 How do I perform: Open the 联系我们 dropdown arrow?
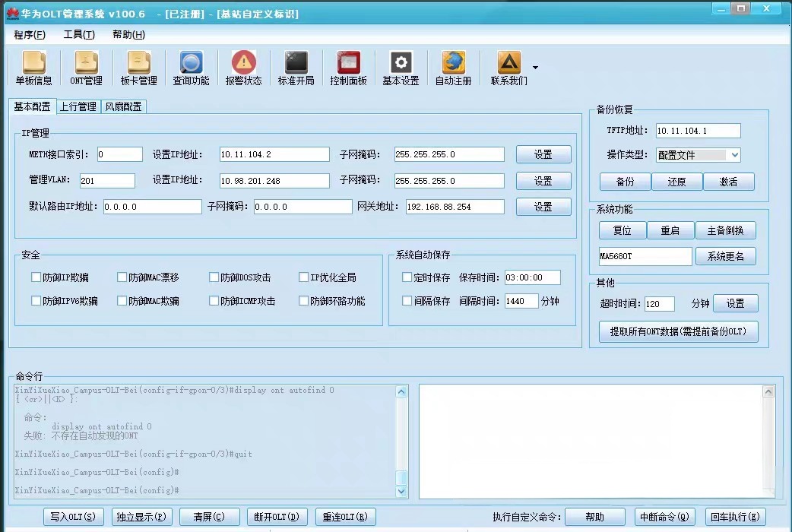coord(535,68)
